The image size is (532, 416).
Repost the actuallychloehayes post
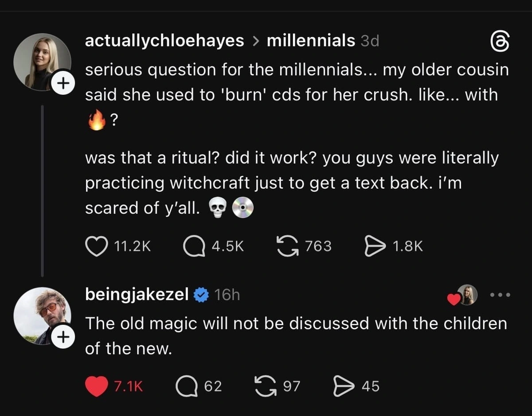tap(287, 246)
